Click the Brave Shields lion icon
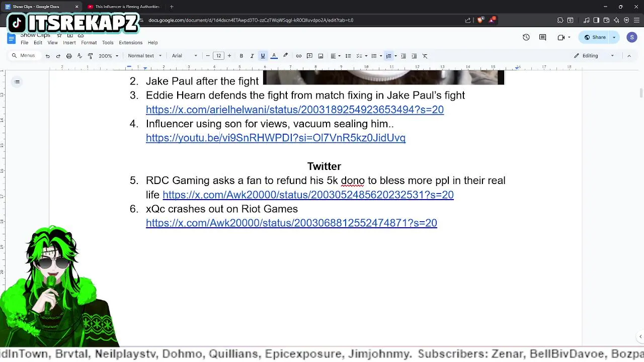The width and height of the screenshot is (644, 362). coord(480,20)
